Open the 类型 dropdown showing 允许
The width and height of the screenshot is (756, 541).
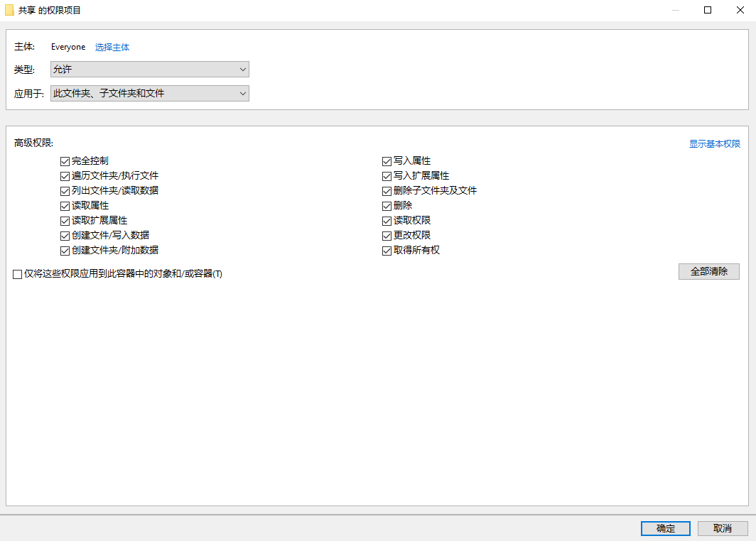click(x=149, y=70)
